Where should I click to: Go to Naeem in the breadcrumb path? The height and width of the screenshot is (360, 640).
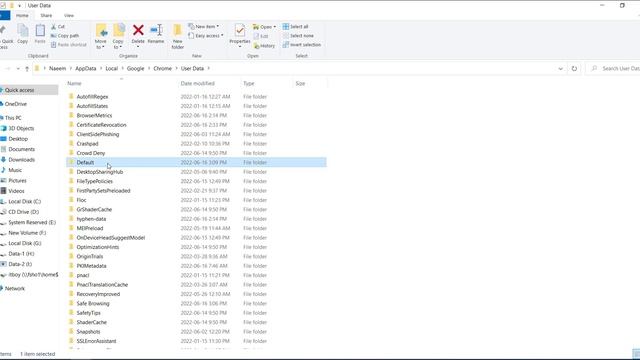(x=58, y=69)
